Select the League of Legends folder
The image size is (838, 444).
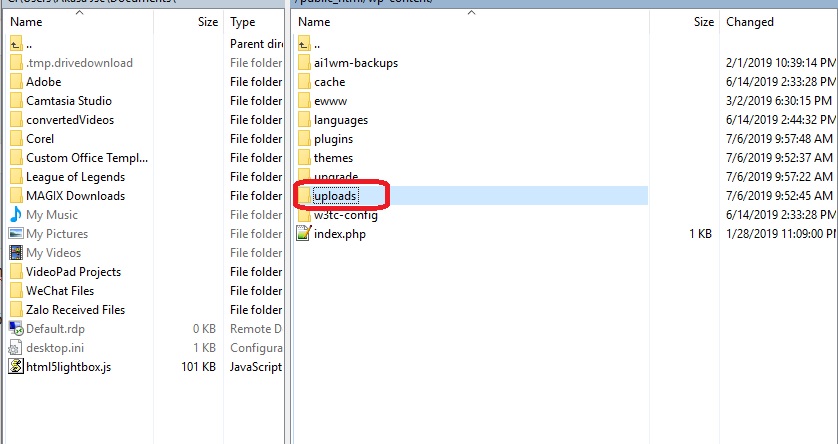click(75, 177)
